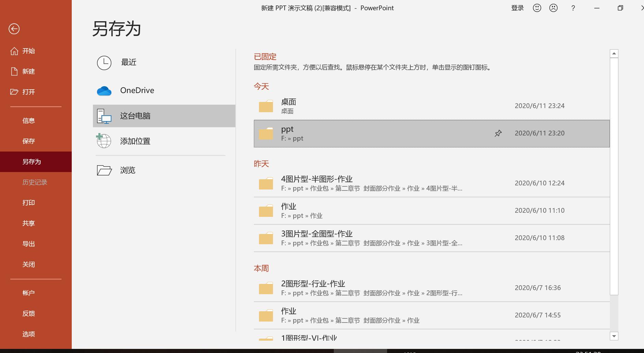Open 浏览 to browse for a folder
This screenshot has width=644, height=353.
pos(127,170)
